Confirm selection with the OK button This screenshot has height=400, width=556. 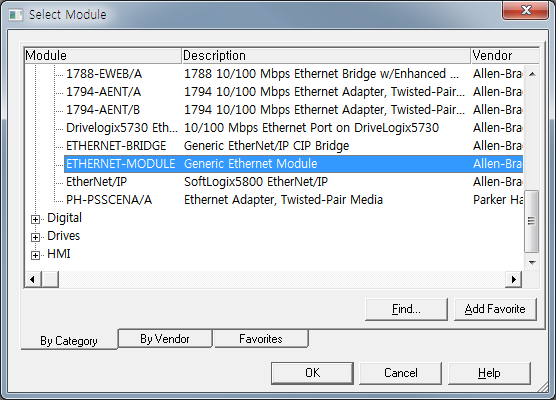[312, 373]
